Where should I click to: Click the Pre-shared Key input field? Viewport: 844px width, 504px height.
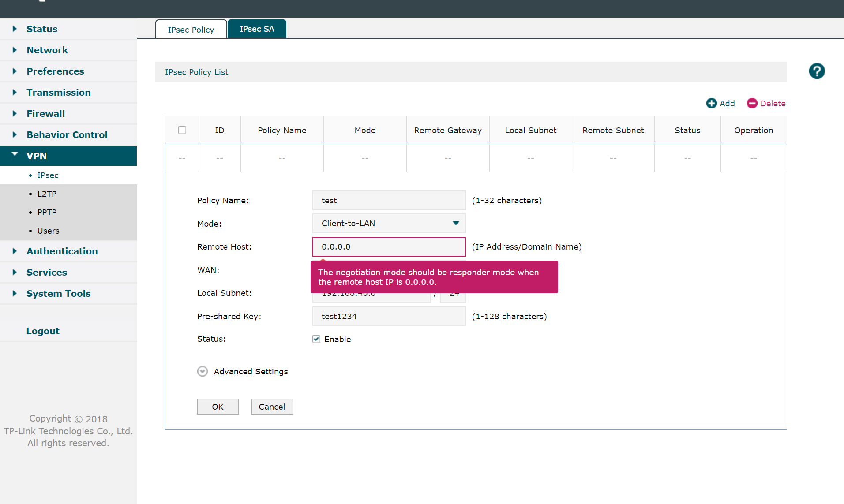point(389,316)
